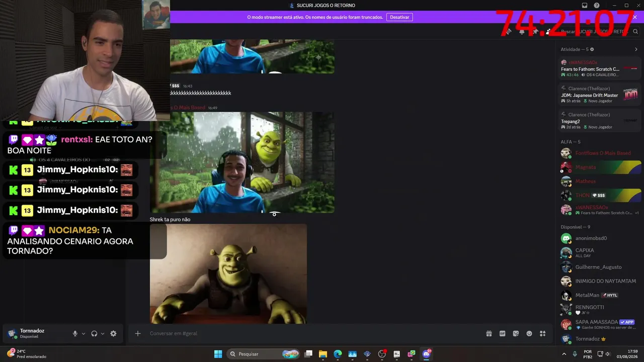Click the Pesquisar taskbar search box

(x=263, y=354)
